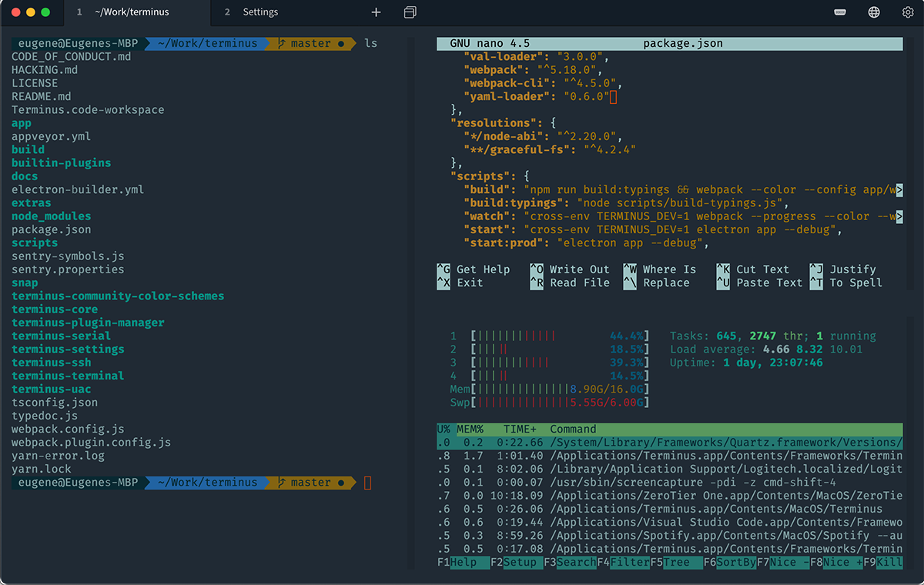Image resolution: width=924 pixels, height=585 pixels.
Task: Click the yellow minimize window dot
Action: point(31,12)
